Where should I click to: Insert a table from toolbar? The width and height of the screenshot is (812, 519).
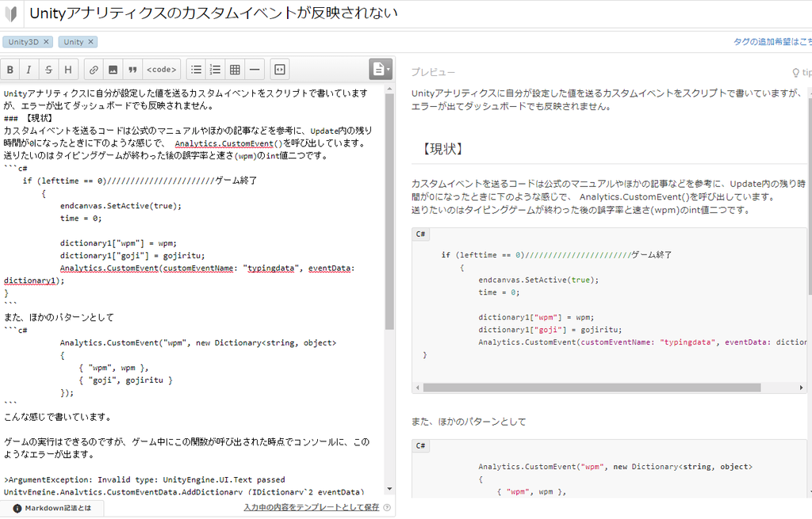pyautogui.click(x=235, y=70)
